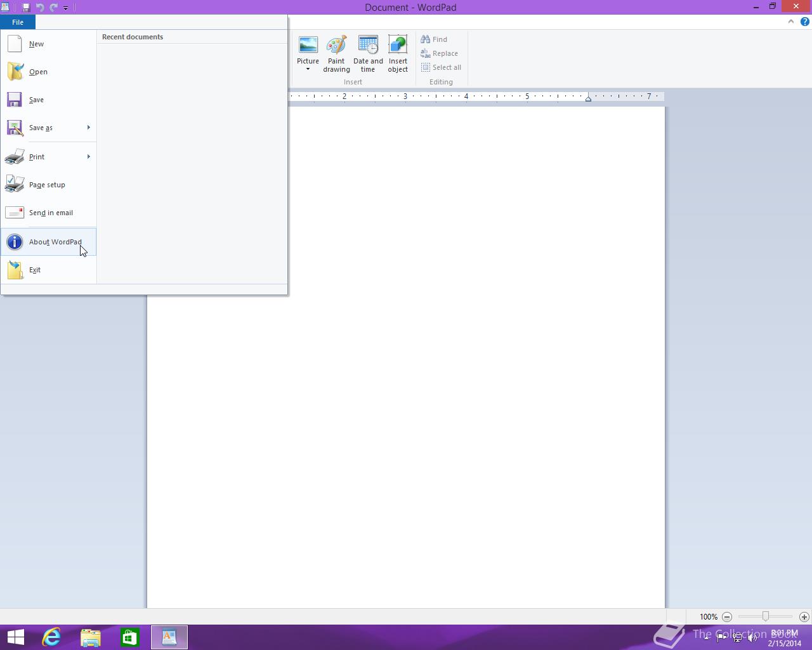Viewport: 812px width, 650px height.
Task: Collapse the ribbon with chevron
Action: point(790,22)
